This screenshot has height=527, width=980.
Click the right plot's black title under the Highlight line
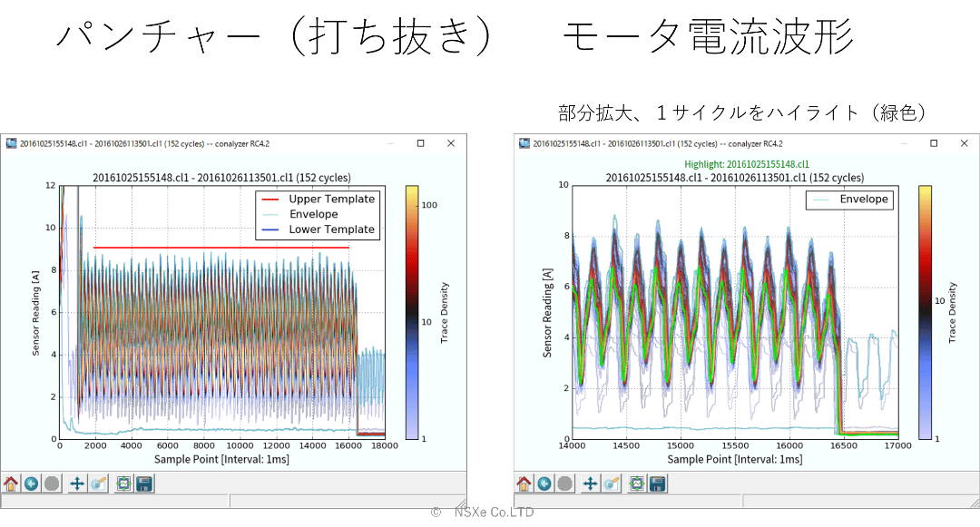[x=735, y=178]
